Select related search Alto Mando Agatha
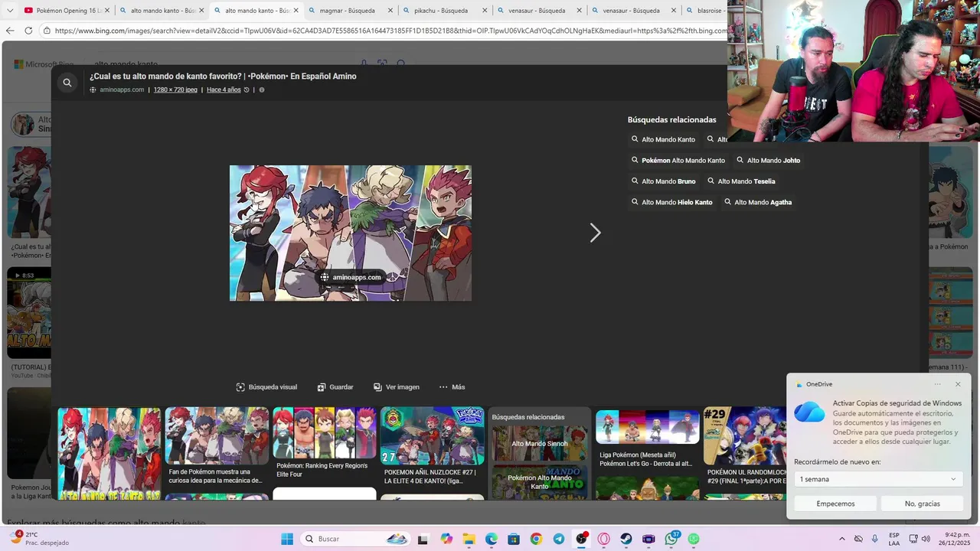980x551 pixels. [758, 202]
